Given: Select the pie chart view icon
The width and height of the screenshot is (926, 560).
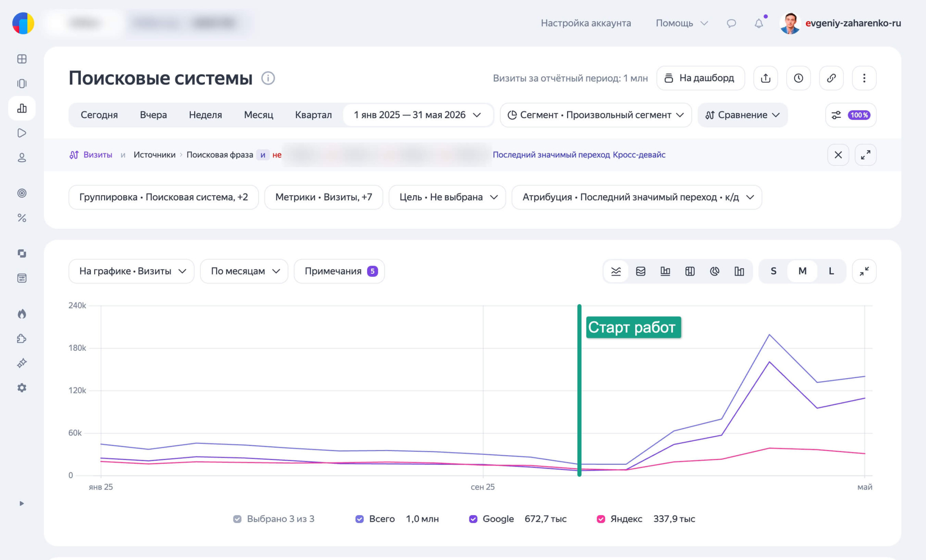Looking at the screenshot, I should coord(715,271).
